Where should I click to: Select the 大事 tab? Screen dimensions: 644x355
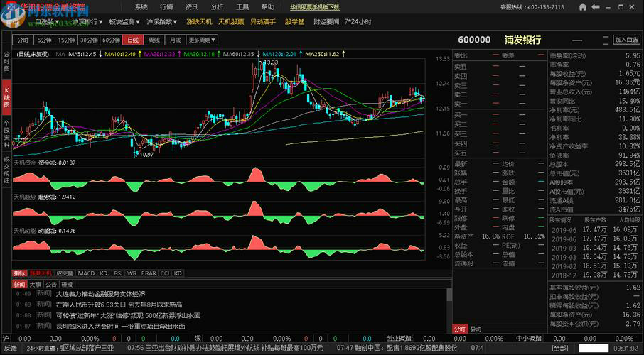coord(35,284)
